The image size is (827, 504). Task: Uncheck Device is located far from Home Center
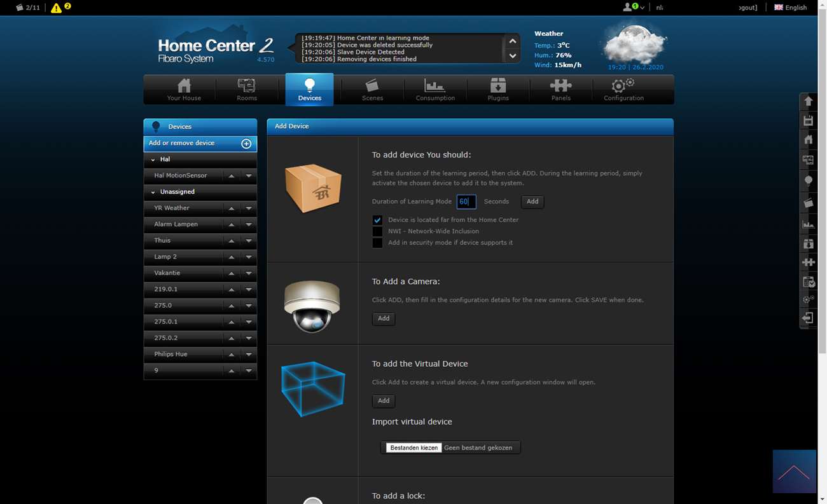coord(377,220)
